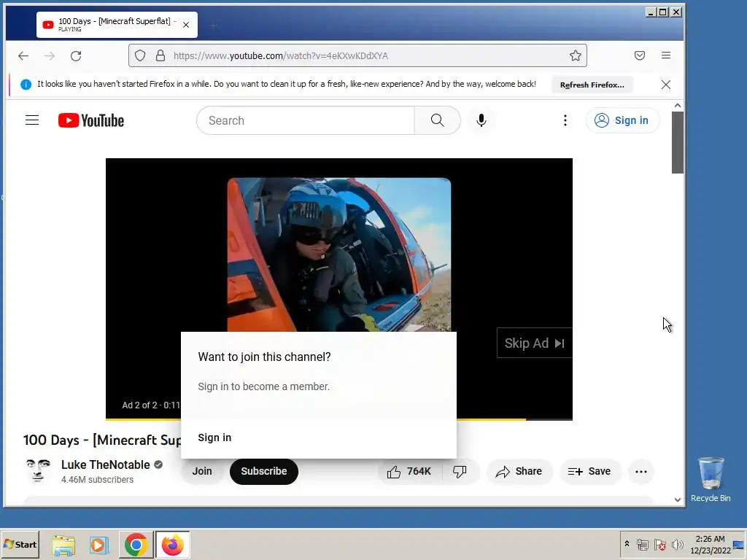This screenshot has width=747, height=560.
Task: Select the 100 Days Minecraft Superflat tab
Action: click(117, 25)
